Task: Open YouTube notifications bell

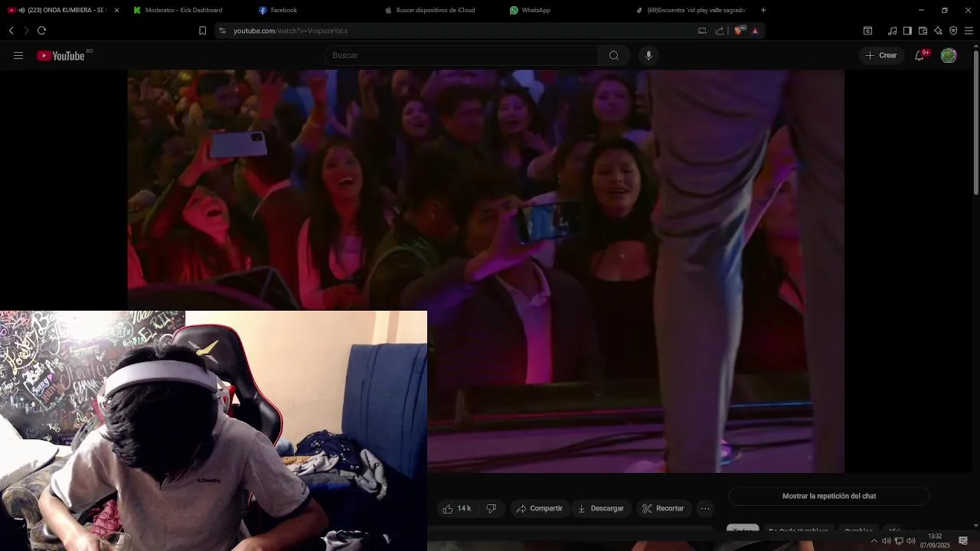Action: click(920, 56)
